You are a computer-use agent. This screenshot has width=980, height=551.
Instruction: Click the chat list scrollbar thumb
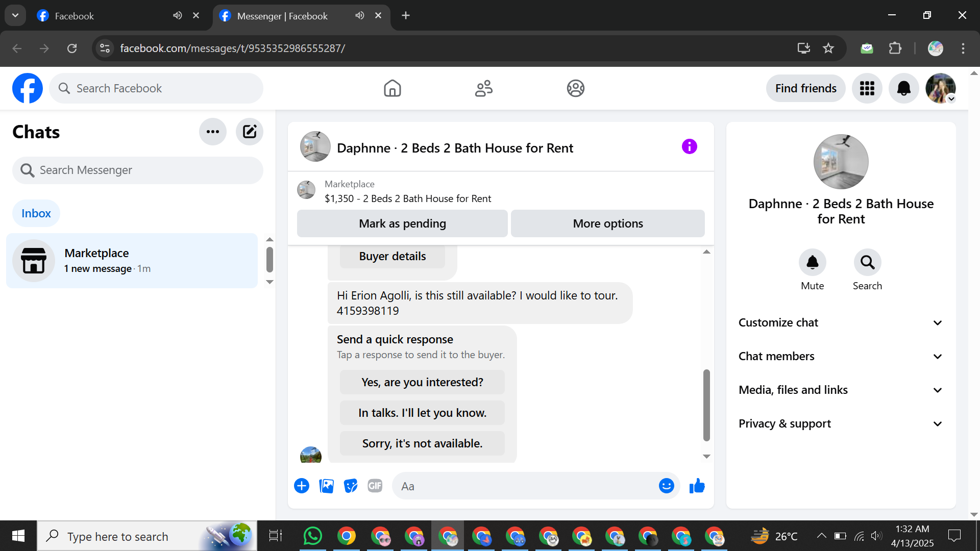[x=269, y=260]
